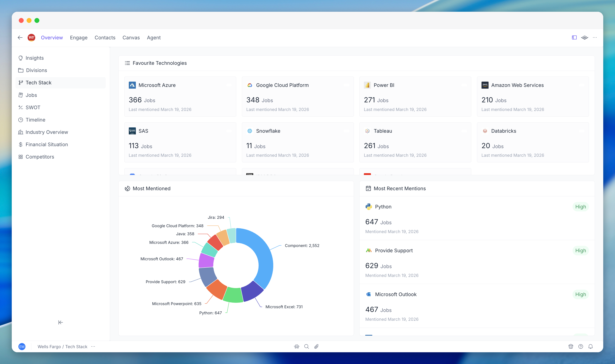Open Competitors in the sidebar
Image resolution: width=615 pixels, height=364 pixels.
[x=61, y=157]
